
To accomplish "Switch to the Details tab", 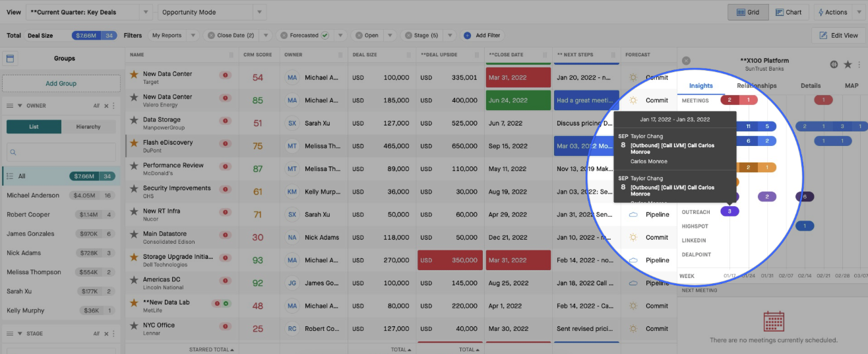I will 811,86.
